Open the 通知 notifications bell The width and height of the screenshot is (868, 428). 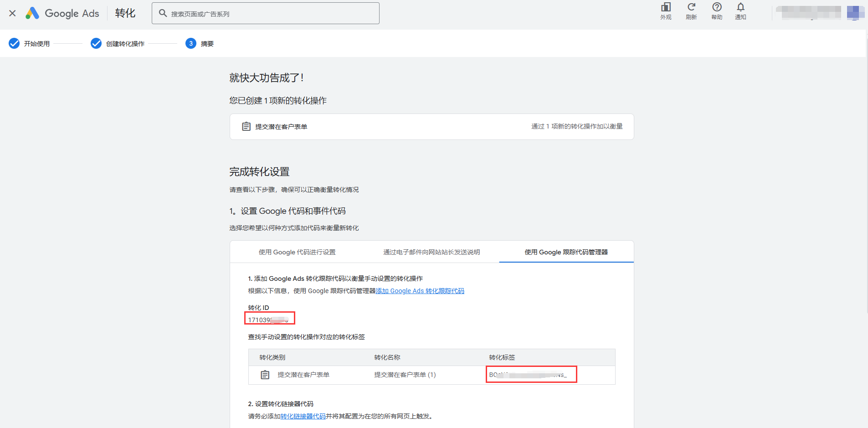click(740, 11)
